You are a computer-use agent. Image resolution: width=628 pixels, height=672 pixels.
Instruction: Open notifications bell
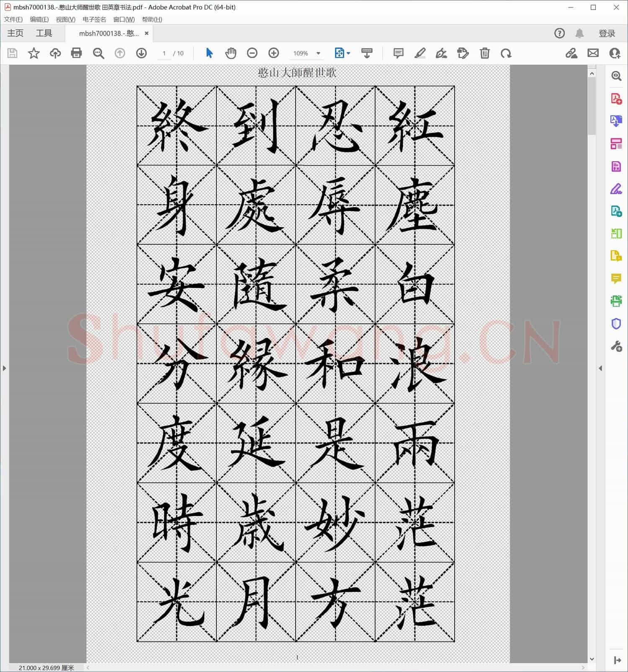pos(579,33)
